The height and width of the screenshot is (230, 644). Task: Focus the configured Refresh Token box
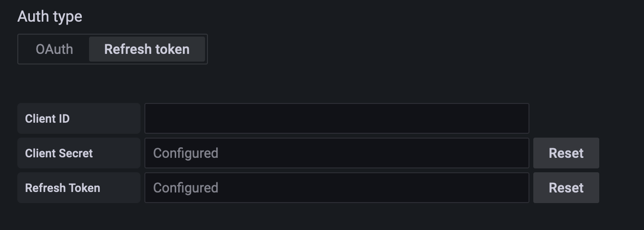coord(336,188)
